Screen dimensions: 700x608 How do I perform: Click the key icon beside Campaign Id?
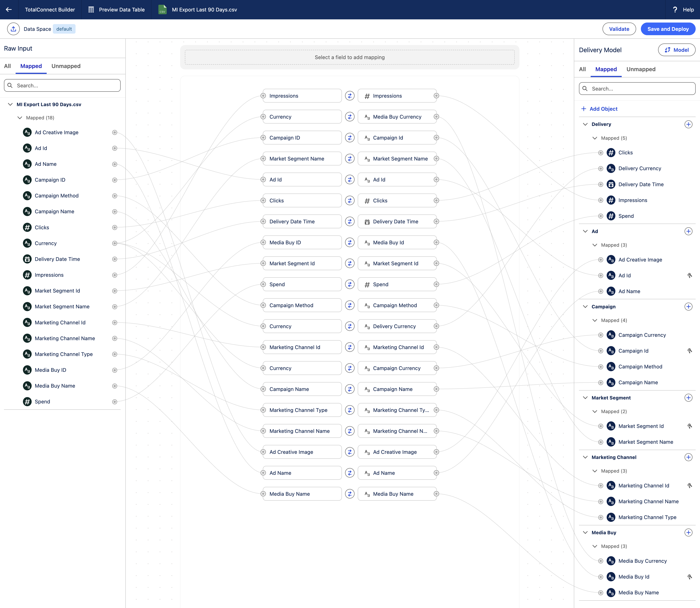pos(690,350)
